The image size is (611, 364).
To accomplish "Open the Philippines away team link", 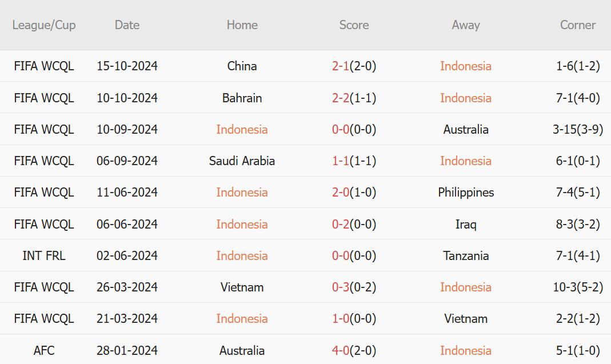I will pos(466,193).
